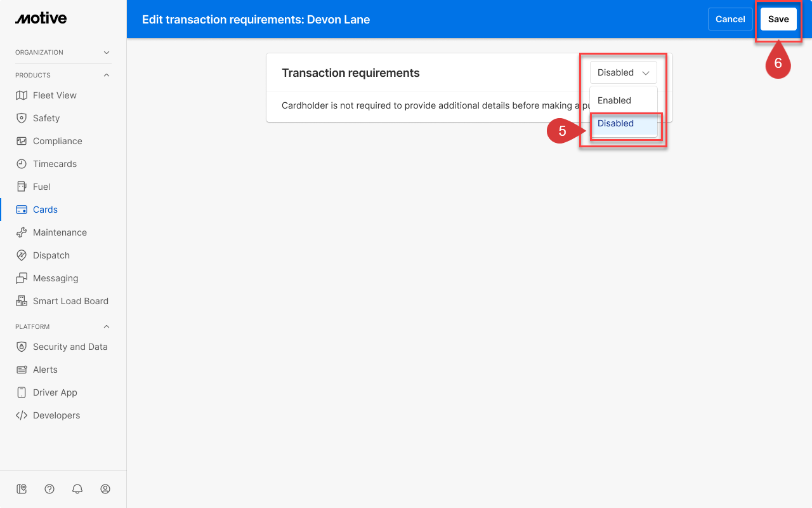Open the Maintenance page
Screen dimensions: 812x508
(60, 232)
